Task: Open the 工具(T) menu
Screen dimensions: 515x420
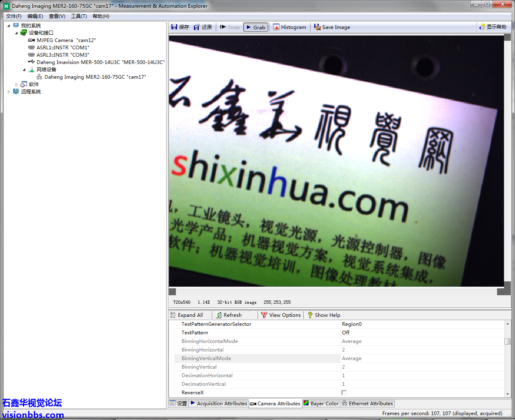Action: [x=79, y=16]
